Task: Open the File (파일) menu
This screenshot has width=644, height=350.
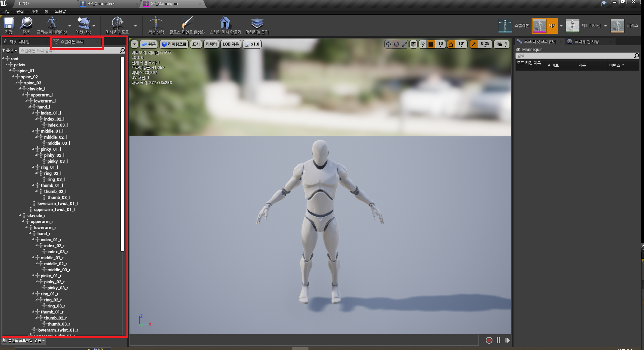Action: 6,11
